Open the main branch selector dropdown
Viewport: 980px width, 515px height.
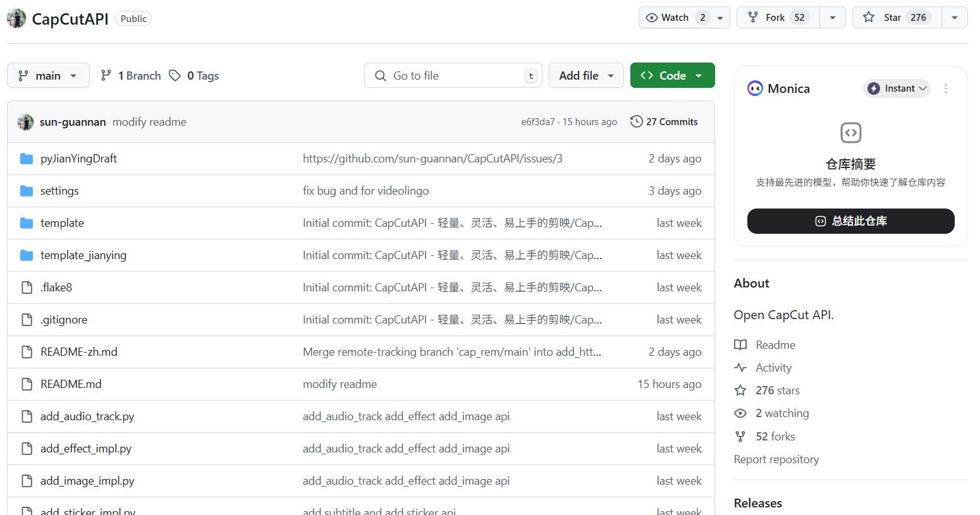tap(48, 76)
